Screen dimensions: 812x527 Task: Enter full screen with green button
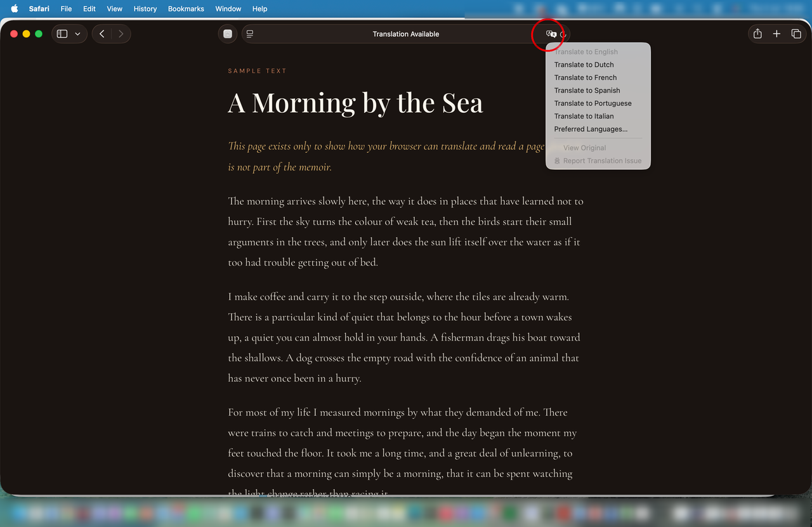39,34
